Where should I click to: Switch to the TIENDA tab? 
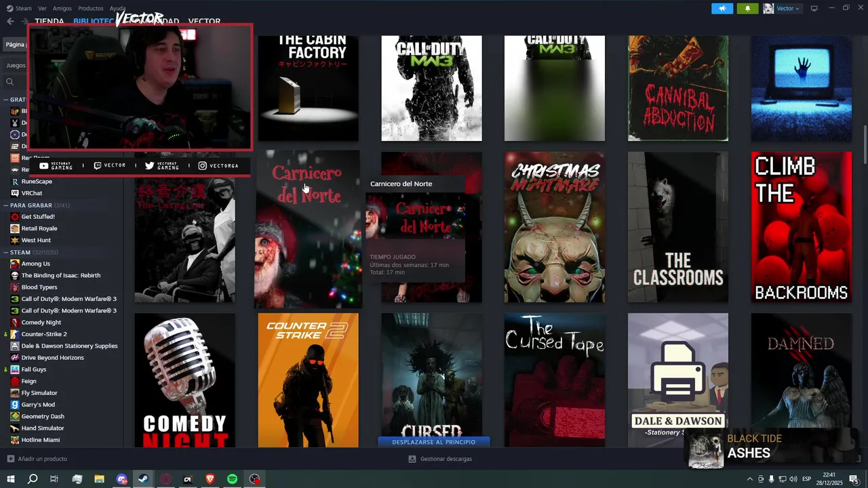(x=50, y=21)
